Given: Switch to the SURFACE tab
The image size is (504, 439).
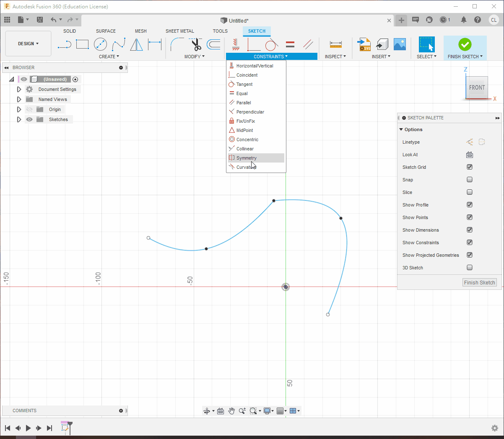Looking at the screenshot, I should click(106, 31).
